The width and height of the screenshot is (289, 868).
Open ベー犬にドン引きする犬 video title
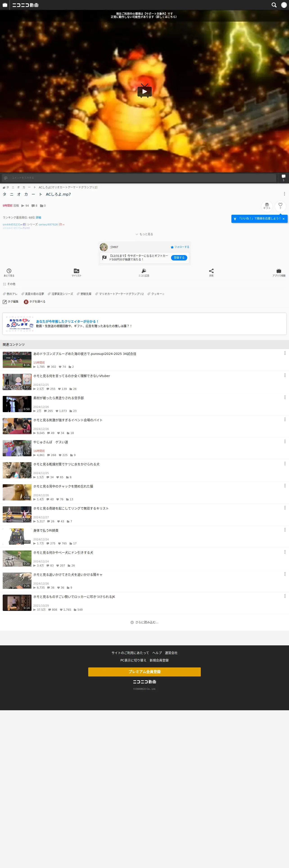(63, 552)
